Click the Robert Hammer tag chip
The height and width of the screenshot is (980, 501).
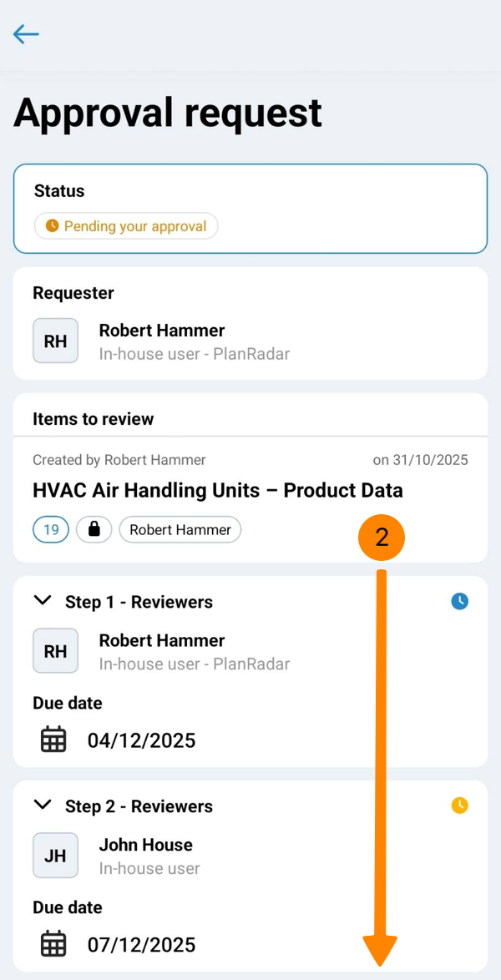click(180, 529)
